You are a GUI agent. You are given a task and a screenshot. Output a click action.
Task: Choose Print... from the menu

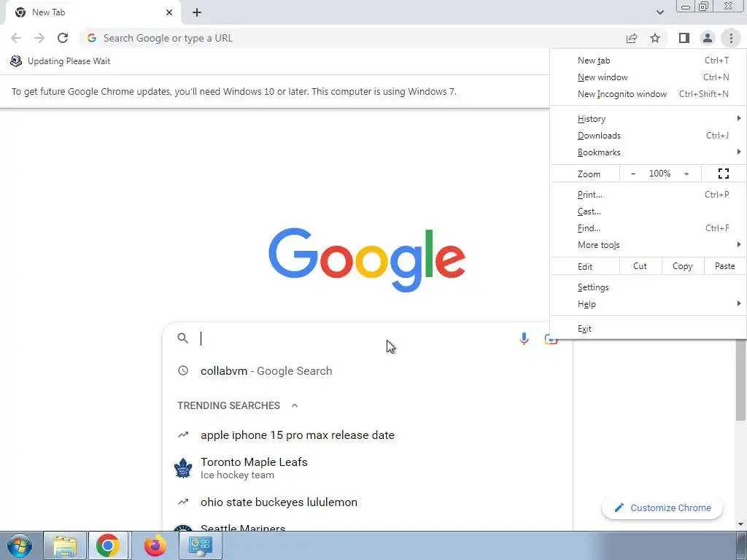pos(648,194)
